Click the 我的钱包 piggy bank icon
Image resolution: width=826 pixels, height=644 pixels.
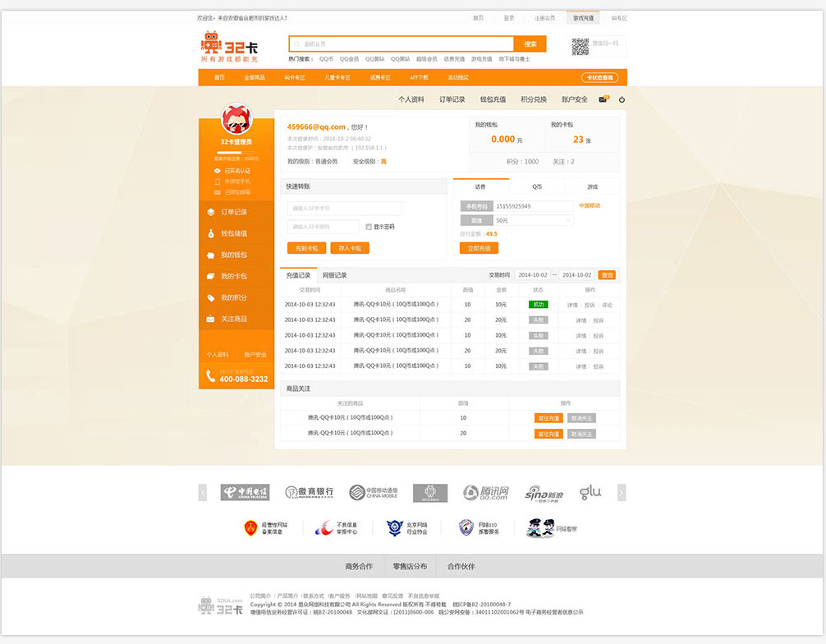click(211, 255)
